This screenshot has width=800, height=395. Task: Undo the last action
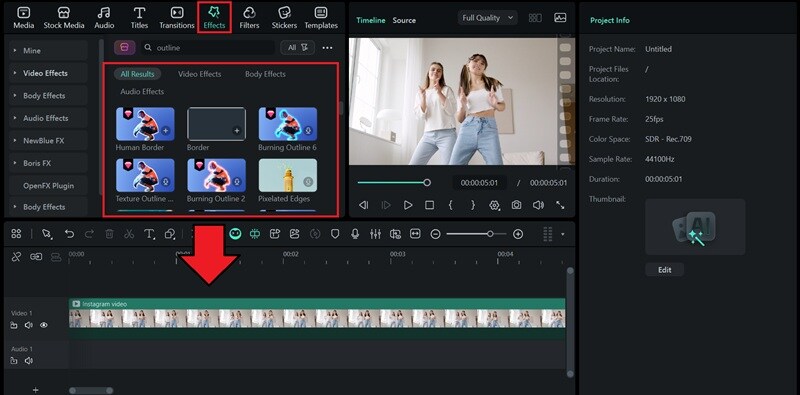pos(69,234)
